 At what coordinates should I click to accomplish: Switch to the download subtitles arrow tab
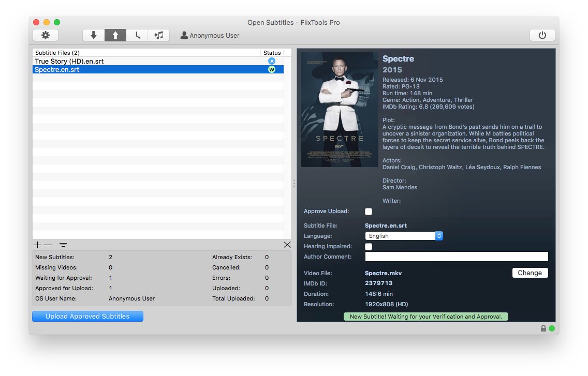pyautogui.click(x=93, y=35)
